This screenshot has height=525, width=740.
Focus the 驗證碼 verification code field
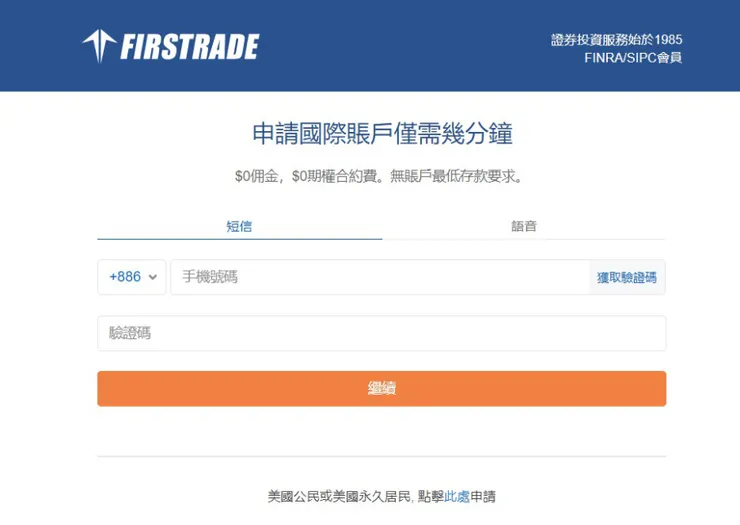coord(381,333)
